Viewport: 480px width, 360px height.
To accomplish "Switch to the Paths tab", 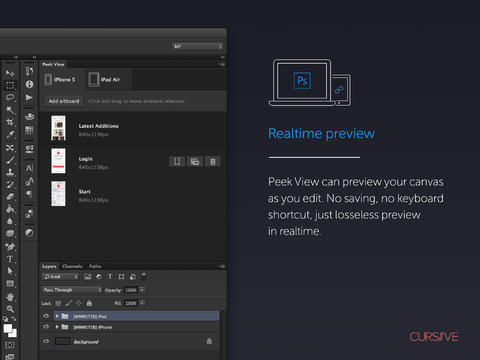I will 95,266.
